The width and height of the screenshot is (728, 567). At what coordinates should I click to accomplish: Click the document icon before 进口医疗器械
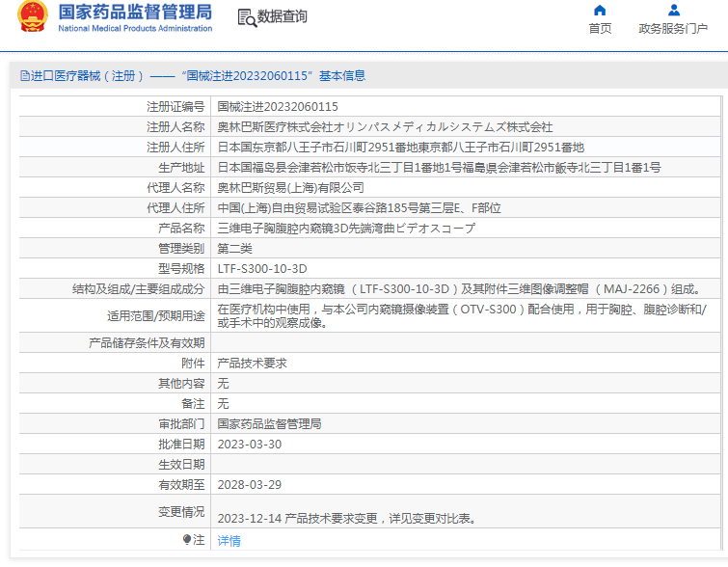(25, 75)
